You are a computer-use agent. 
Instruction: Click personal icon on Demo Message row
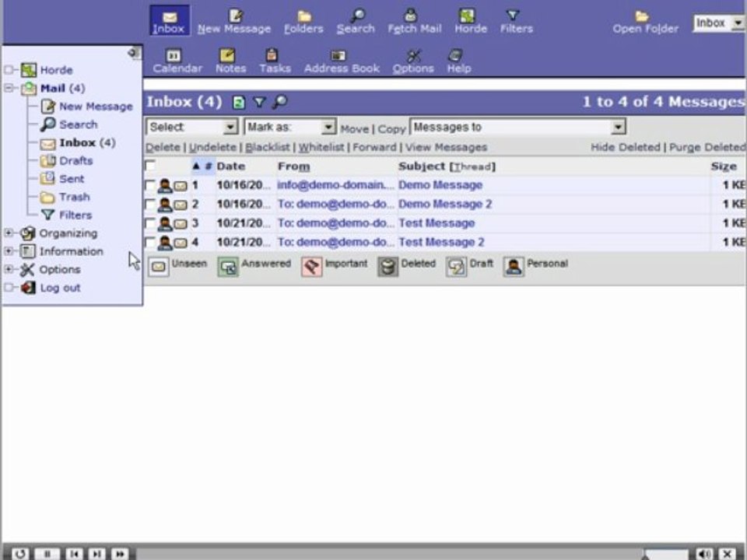[165, 185]
